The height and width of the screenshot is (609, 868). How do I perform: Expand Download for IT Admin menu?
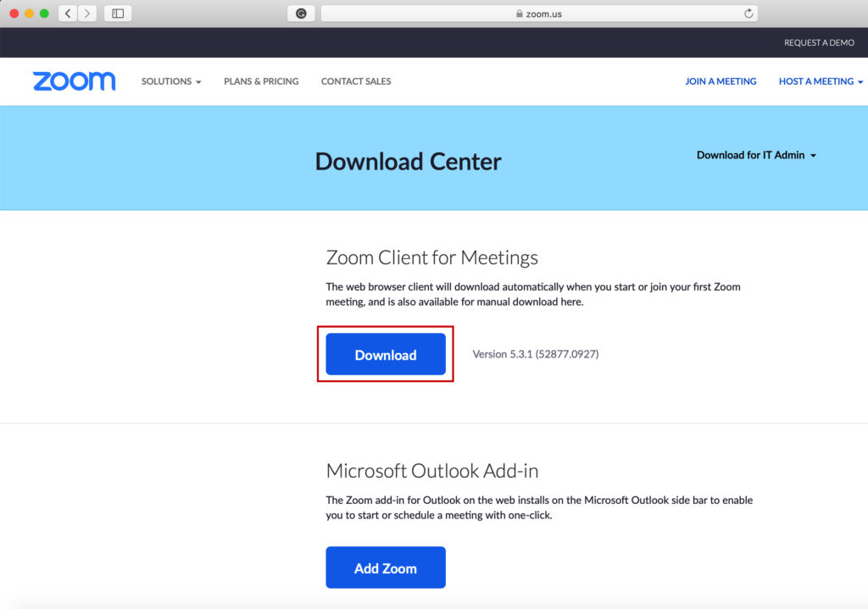tap(756, 156)
